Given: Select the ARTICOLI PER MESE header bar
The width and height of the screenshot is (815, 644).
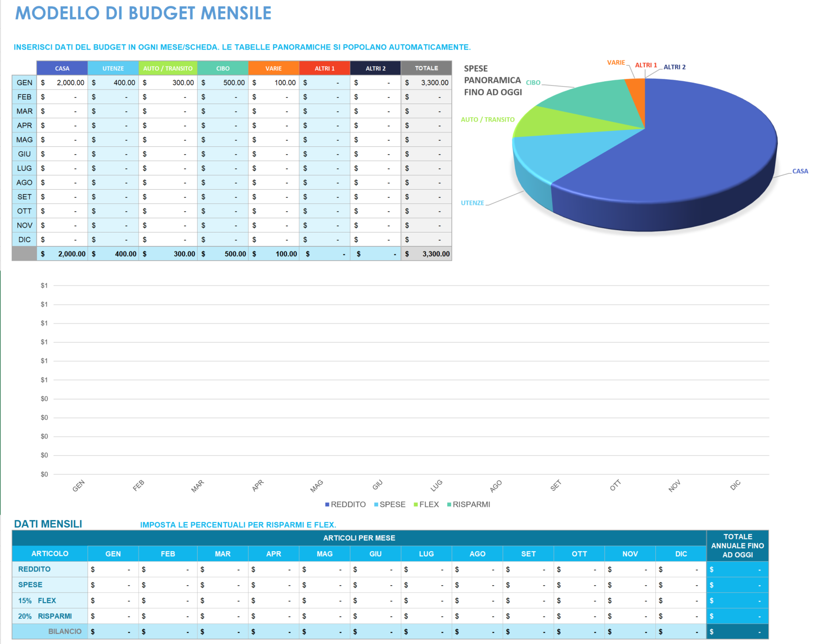Looking at the screenshot, I should 359,538.
